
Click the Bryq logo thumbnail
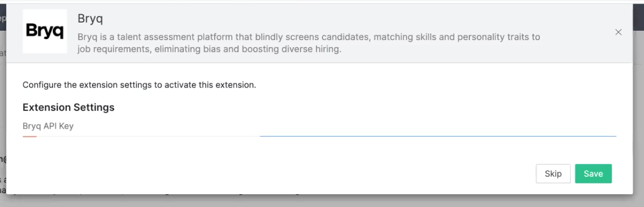(x=45, y=32)
